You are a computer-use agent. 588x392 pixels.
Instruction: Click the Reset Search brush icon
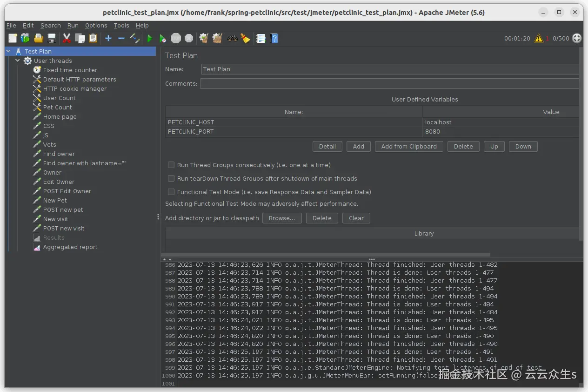(x=246, y=39)
